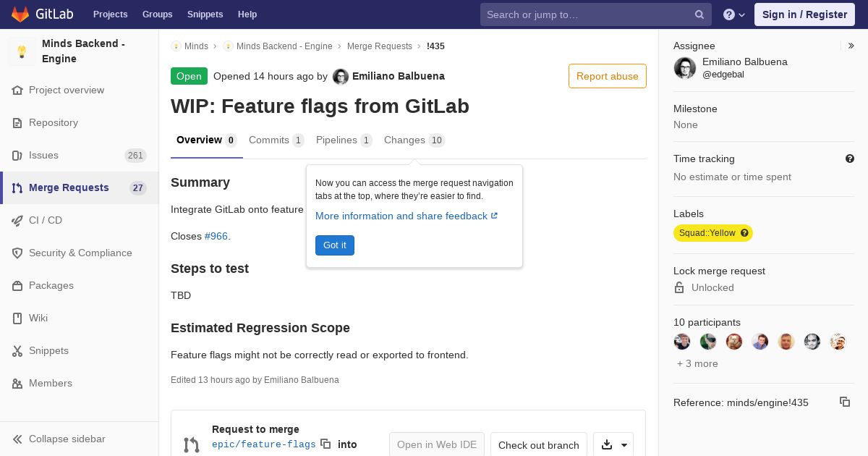This screenshot has height=456, width=868.
Task: Click the Search or jump to field
Action: click(x=586, y=14)
